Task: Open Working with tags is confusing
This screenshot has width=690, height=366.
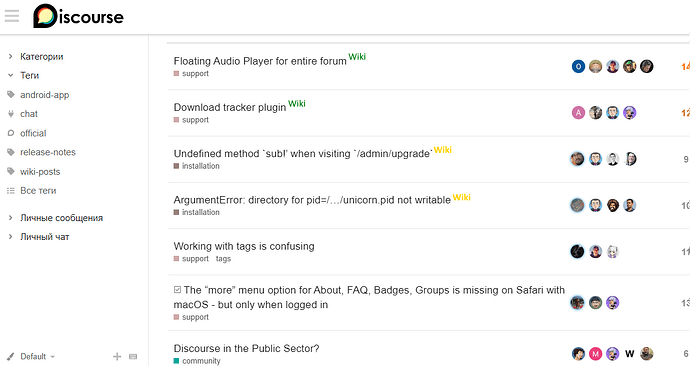Action: click(x=244, y=246)
